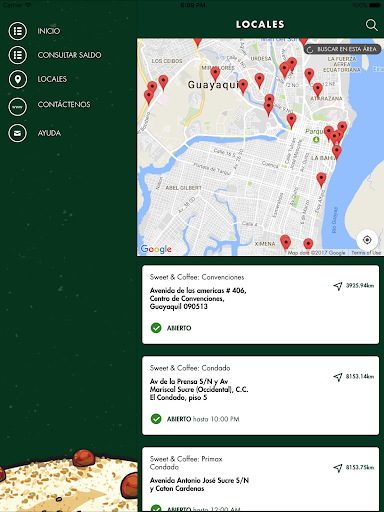The width and height of the screenshot is (384, 512).
Task: Tap Avenida de las americas # 406 address
Action: [x=198, y=299]
